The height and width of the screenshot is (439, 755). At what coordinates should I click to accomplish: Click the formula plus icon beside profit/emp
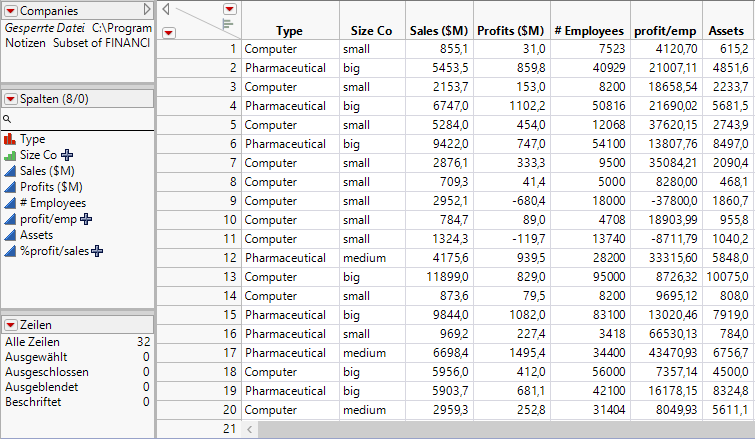(86, 219)
